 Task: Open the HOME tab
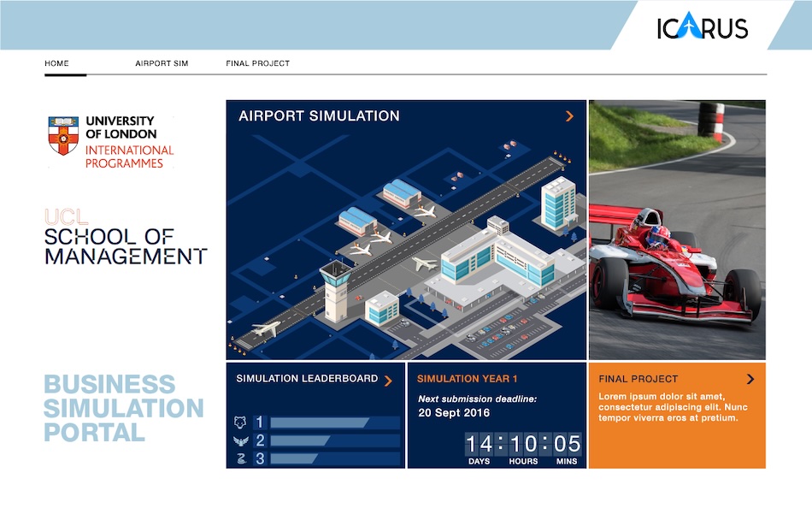(x=56, y=63)
